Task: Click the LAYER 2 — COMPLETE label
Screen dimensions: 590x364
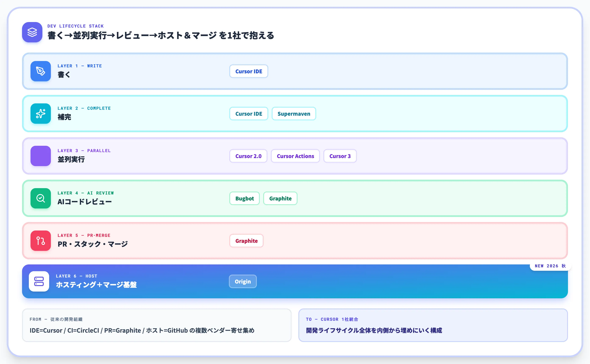Action: click(x=84, y=108)
